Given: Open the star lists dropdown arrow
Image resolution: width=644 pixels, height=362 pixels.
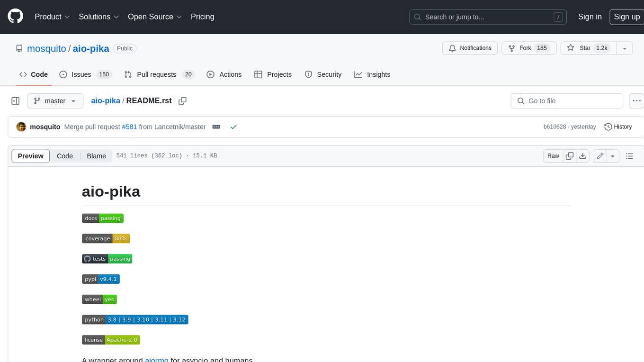Looking at the screenshot, I should (624, 48).
